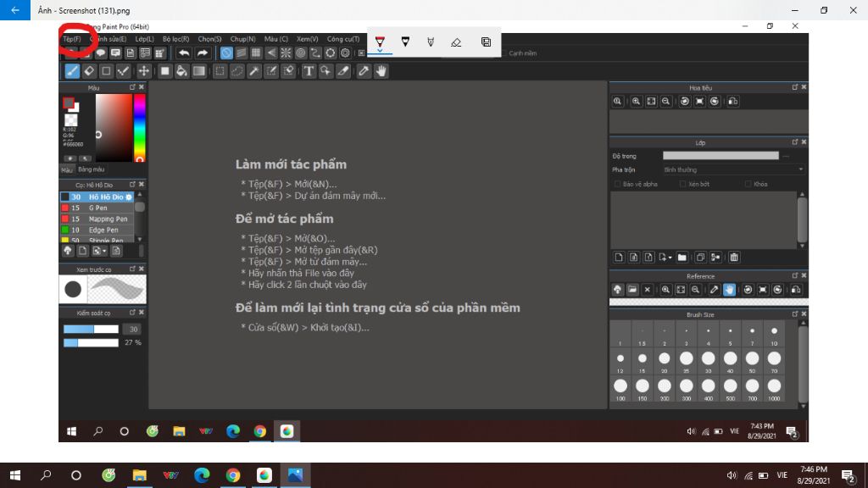Open the Pha trộn blend mode dropdown

click(x=733, y=169)
